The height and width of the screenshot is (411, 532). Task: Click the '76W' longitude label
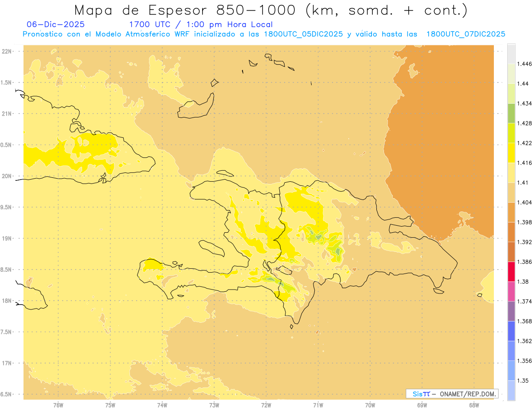coord(58,405)
